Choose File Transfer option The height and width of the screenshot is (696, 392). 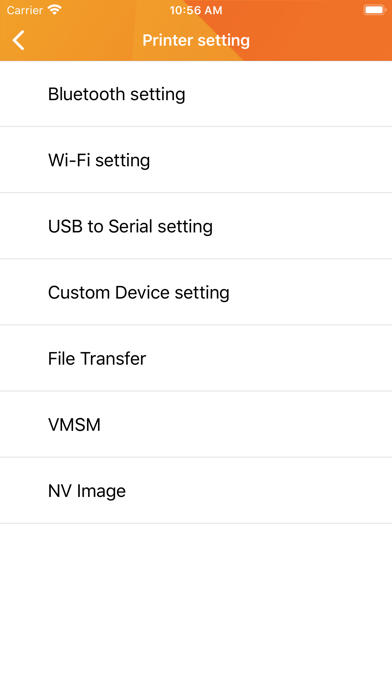click(x=196, y=358)
